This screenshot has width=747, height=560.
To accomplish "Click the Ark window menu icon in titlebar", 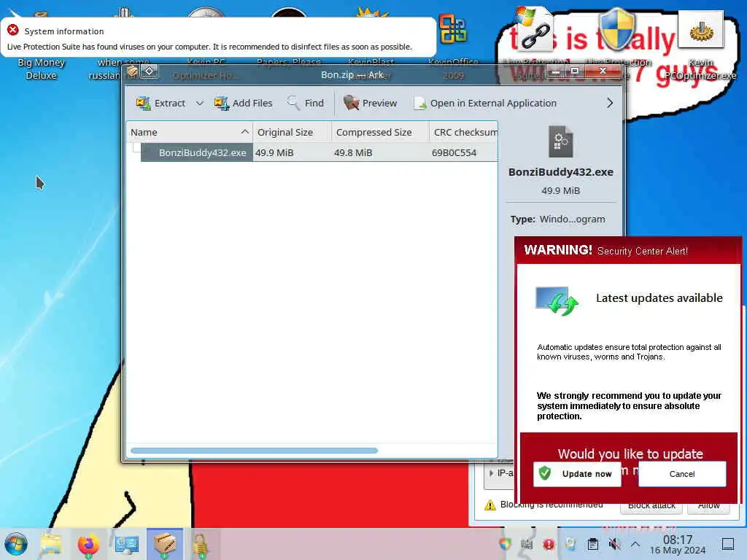I will click(x=132, y=71).
